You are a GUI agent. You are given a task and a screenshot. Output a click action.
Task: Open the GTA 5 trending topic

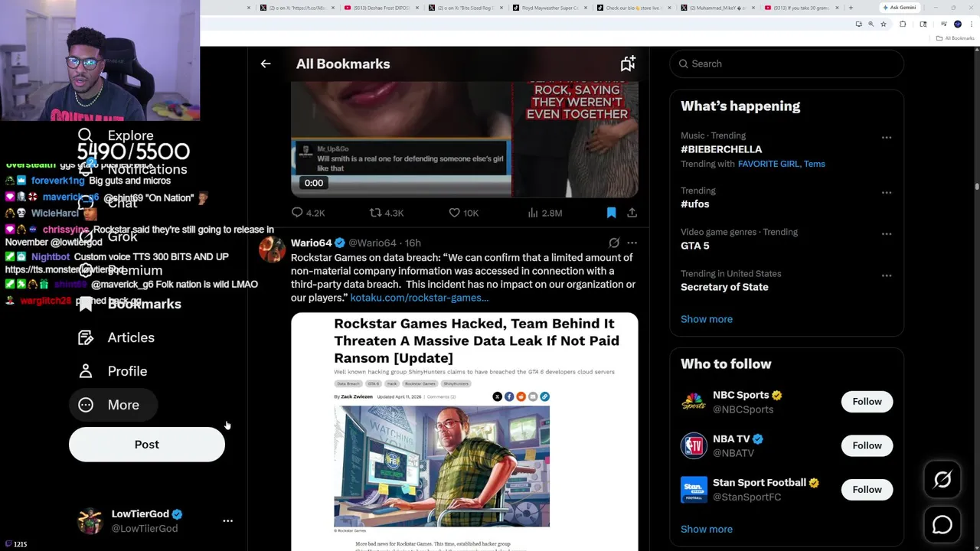(x=695, y=246)
